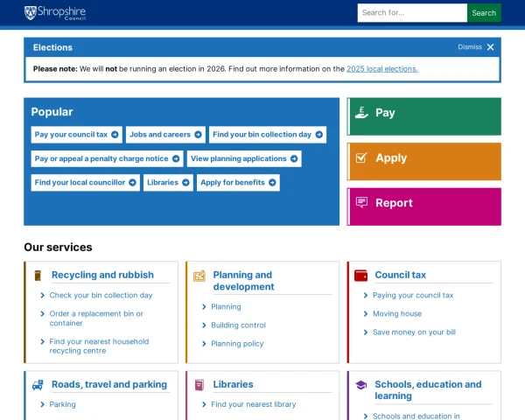Open Order a replacement bin or container
Screen dimensions: 525x420
[96, 318]
